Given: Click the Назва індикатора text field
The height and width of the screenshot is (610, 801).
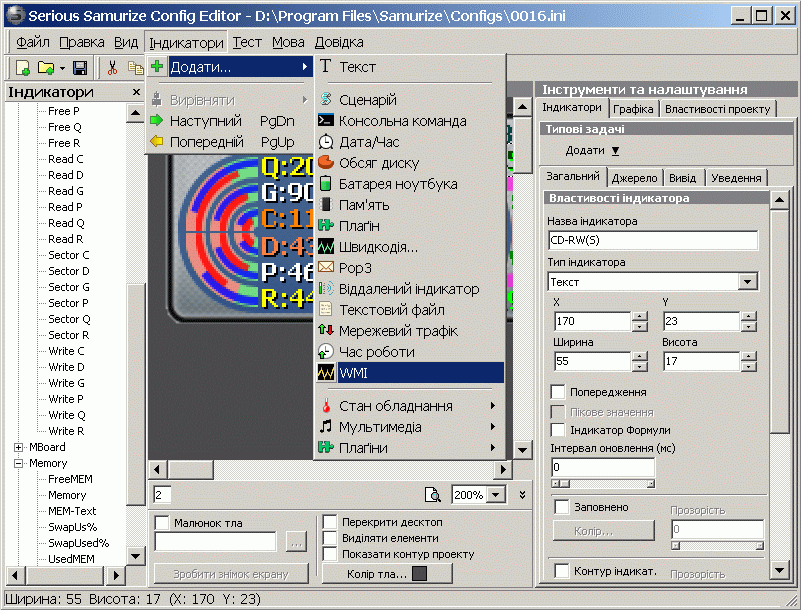Looking at the screenshot, I should (652, 240).
